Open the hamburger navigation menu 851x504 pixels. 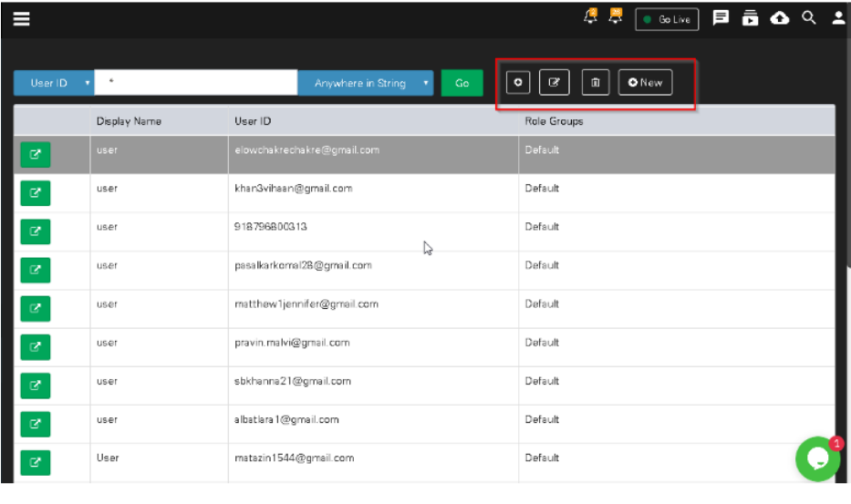[21, 19]
